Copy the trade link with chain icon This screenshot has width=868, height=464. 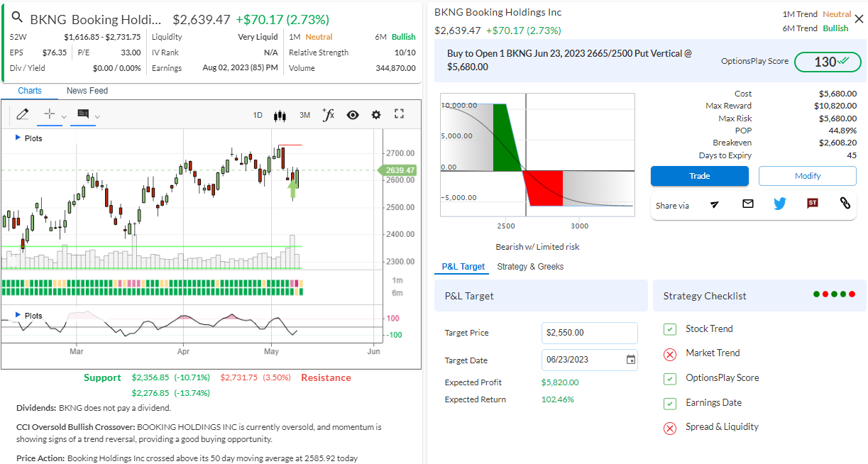click(845, 203)
